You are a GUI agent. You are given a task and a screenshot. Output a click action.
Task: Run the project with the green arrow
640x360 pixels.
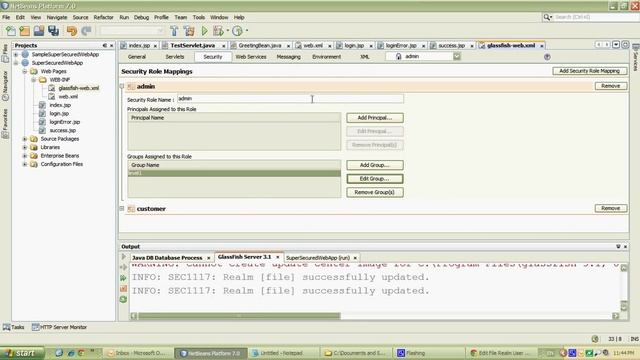click(204, 31)
